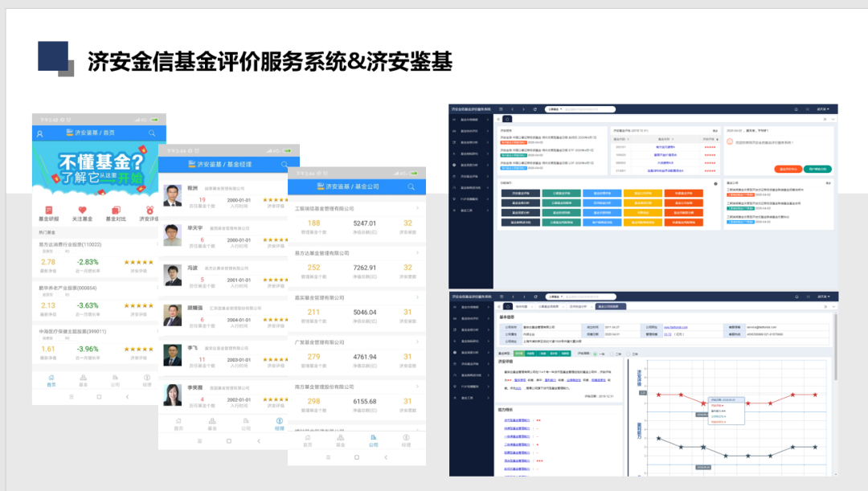Open user account dropdown in company detail window

tap(825, 297)
